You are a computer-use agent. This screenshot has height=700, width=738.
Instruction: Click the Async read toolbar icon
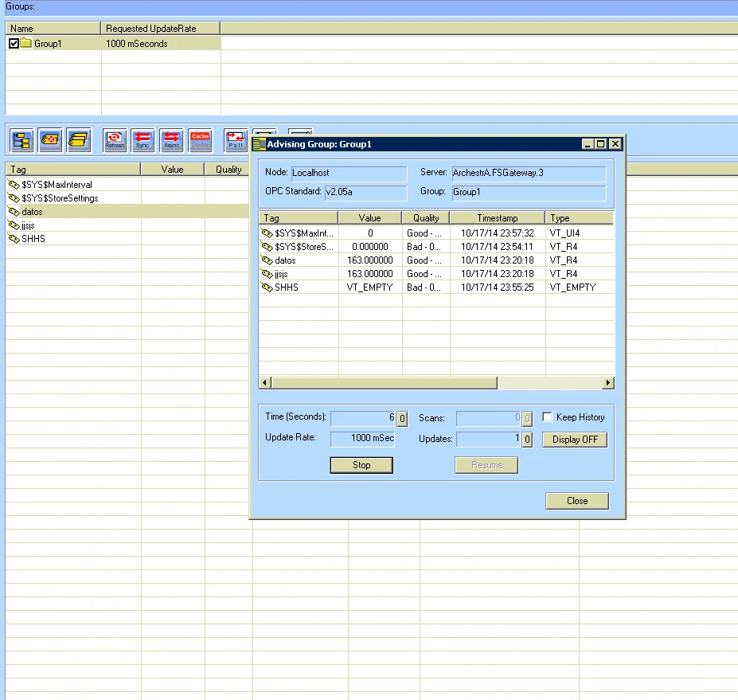point(171,140)
